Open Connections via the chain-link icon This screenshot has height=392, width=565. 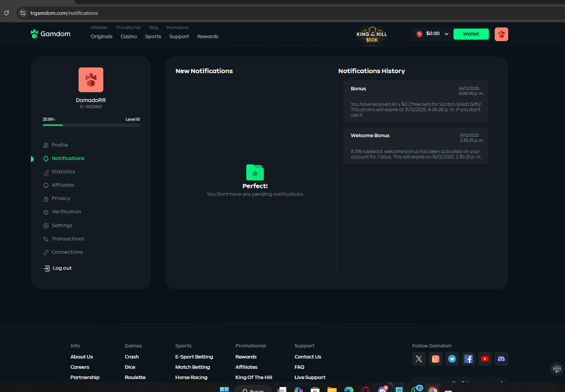pyautogui.click(x=46, y=252)
